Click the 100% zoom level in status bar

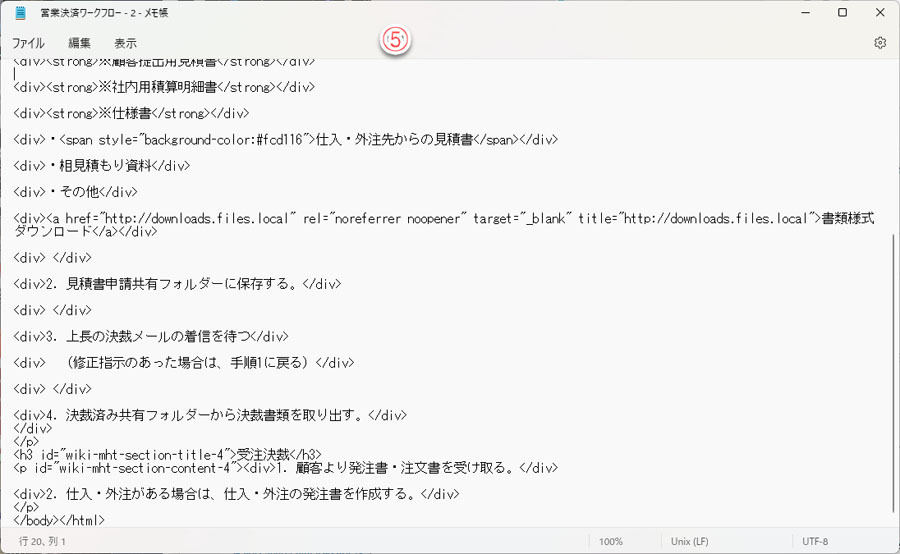point(611,541)
